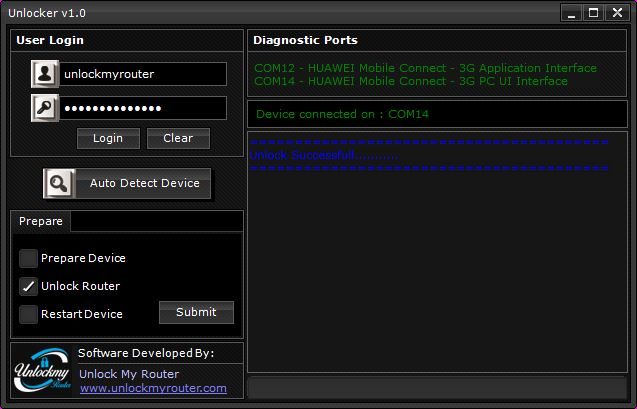637x409 pixels.
Task: Click the Unlockmy Router logo
Action: click(42, 370)
